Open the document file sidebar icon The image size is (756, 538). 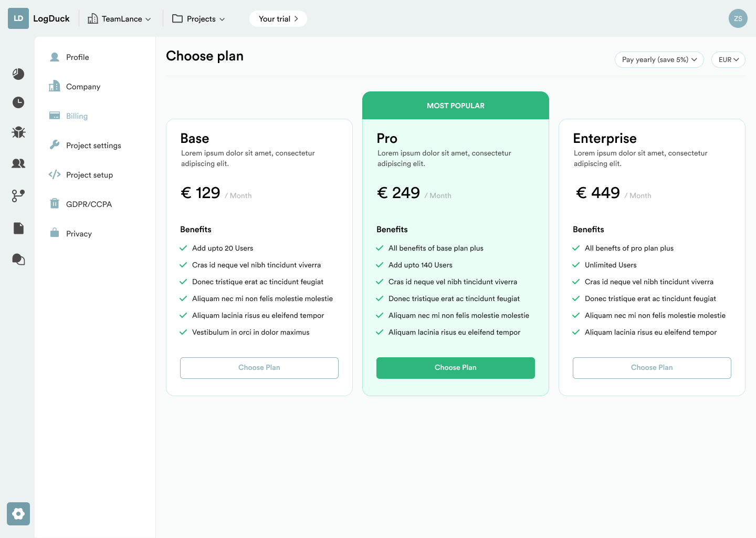tap(18, 228)
